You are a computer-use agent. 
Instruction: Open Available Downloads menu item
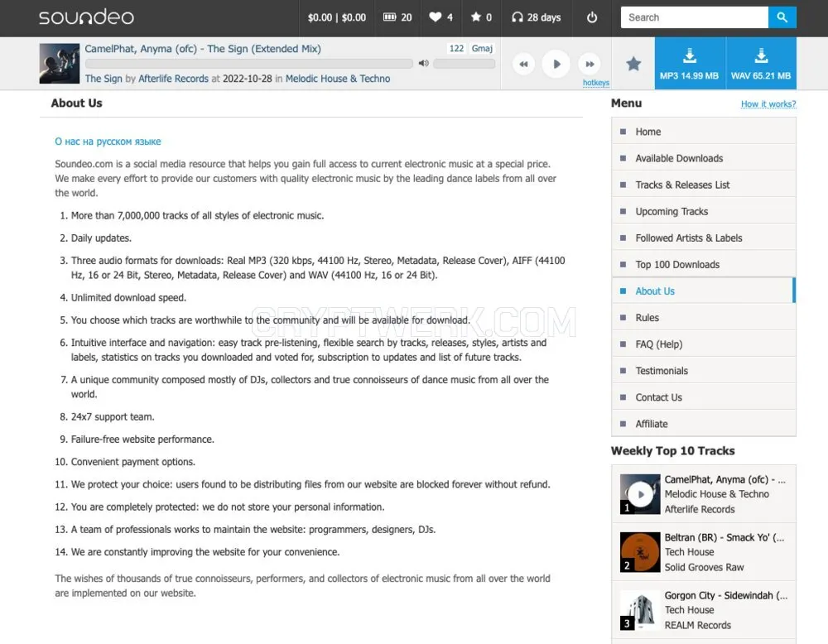(703, 158)
